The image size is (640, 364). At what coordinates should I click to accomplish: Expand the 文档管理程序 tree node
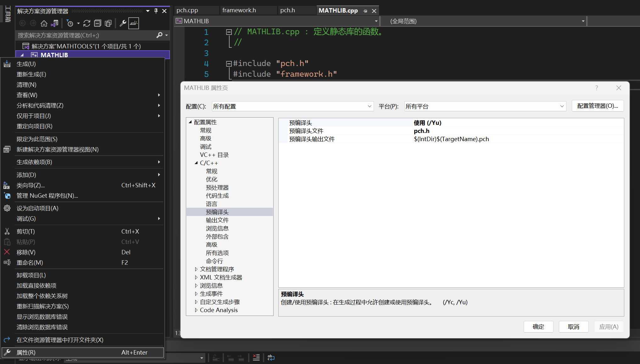[196, 269]
